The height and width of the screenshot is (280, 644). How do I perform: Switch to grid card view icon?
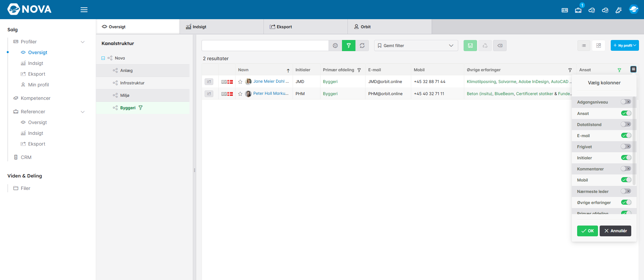point(599,45)
